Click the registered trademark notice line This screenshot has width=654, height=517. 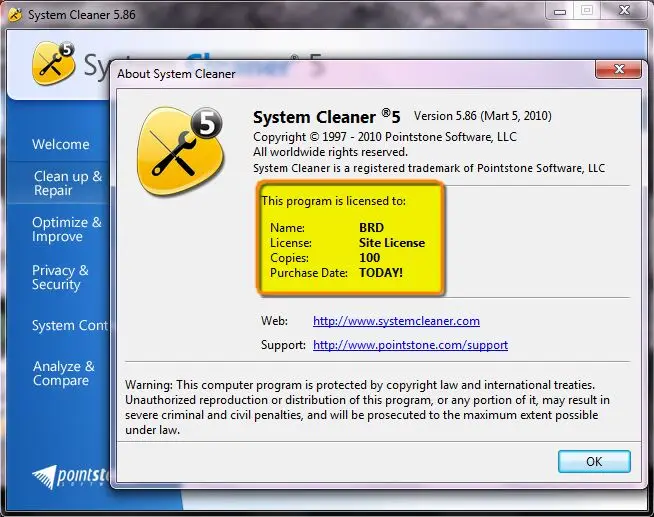click(x=429, y=168)
